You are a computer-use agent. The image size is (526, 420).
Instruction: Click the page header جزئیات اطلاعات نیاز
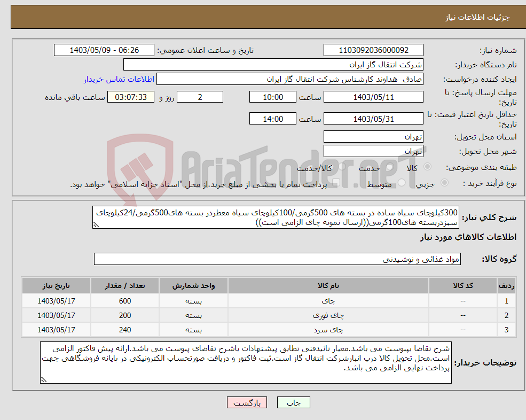click(477, 17)
